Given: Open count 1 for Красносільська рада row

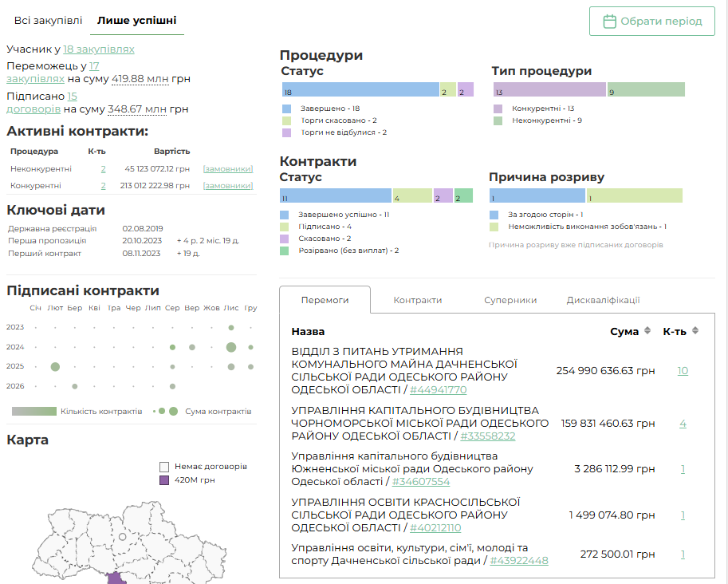Looking at the screenshot, I should pyautogui.click(x=683, y=515).
